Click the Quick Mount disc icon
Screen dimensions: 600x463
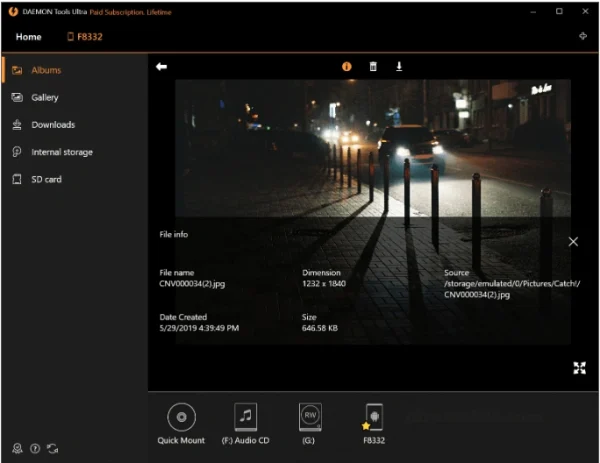181,417
